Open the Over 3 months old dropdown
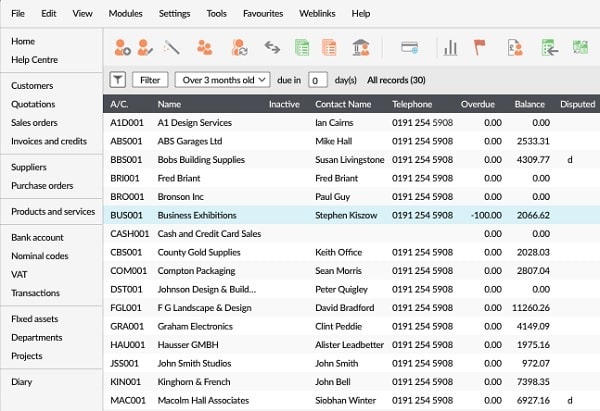Image resolution: width=600 pixels, height=411 pixels. point(223,80)
